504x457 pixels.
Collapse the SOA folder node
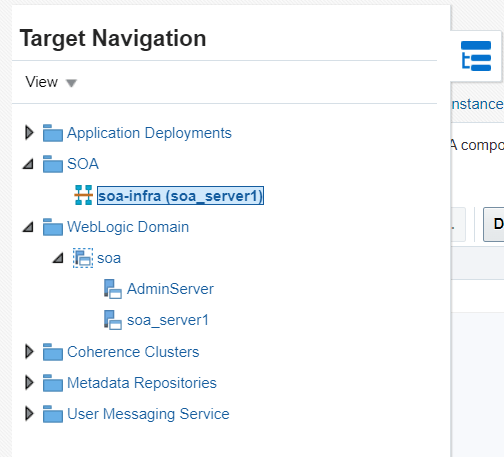28,164
